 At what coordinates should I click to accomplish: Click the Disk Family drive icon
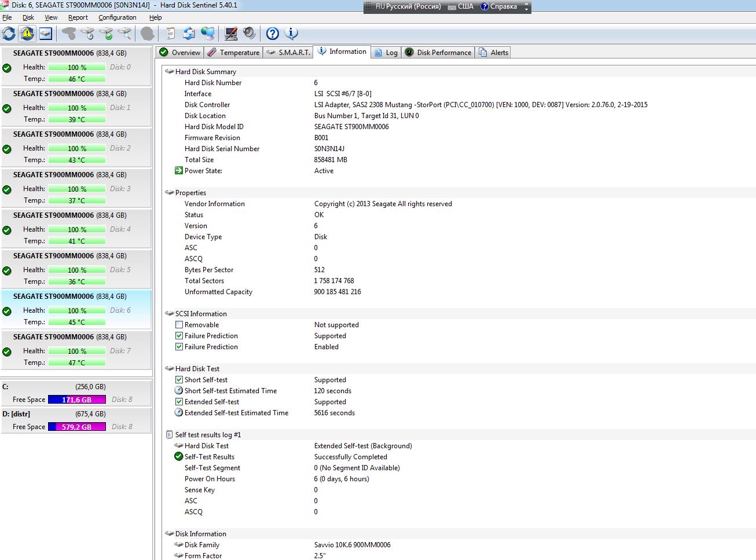(179, 544)
